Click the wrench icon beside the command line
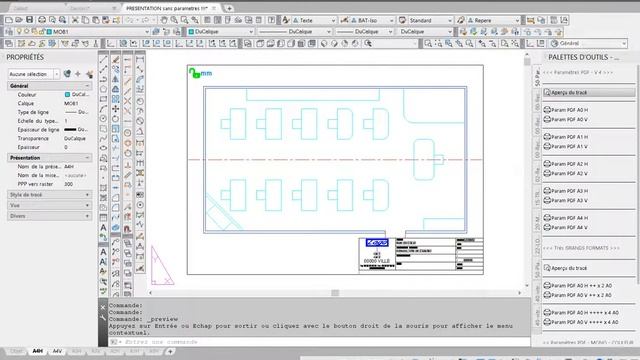 click(103, 318)
